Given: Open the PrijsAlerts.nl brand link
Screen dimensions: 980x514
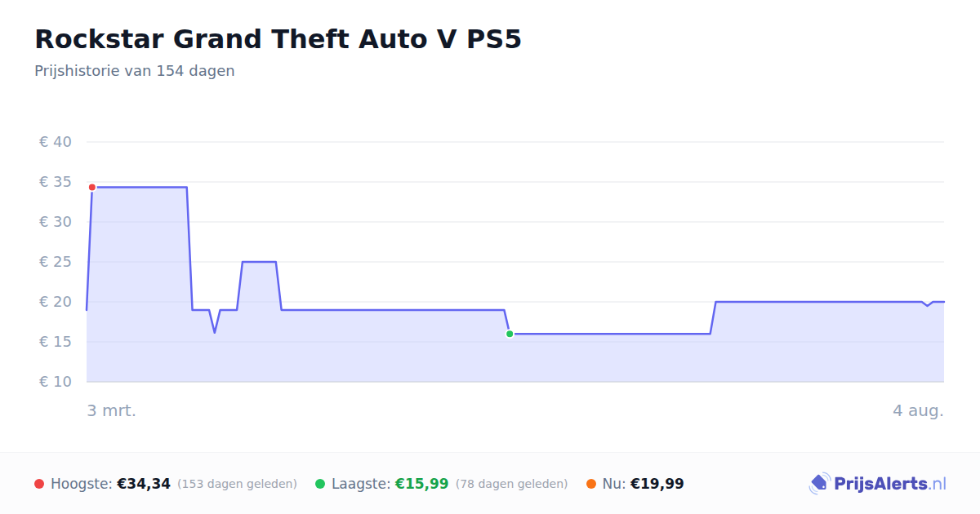Looking at the screenshot, I should coord(877,484).
